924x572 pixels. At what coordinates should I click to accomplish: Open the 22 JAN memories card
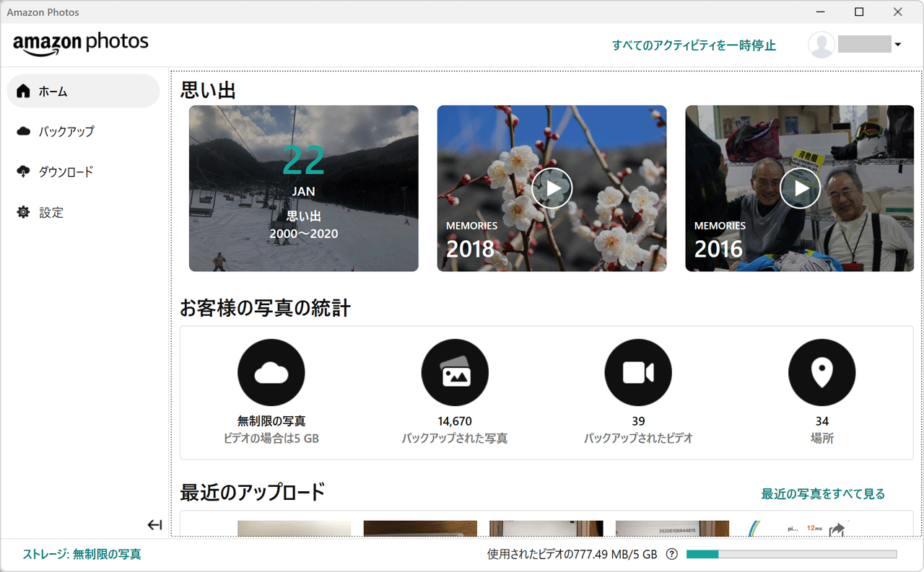coord(304,188)
